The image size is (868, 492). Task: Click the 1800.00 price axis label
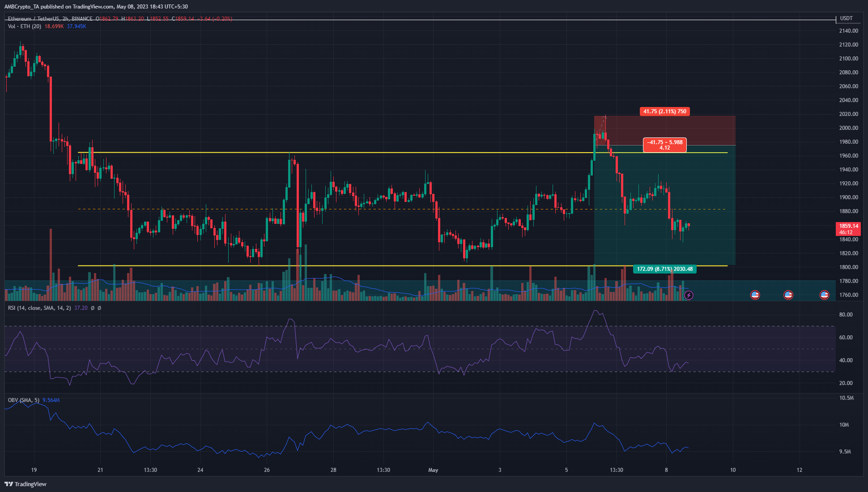(849, 267)
